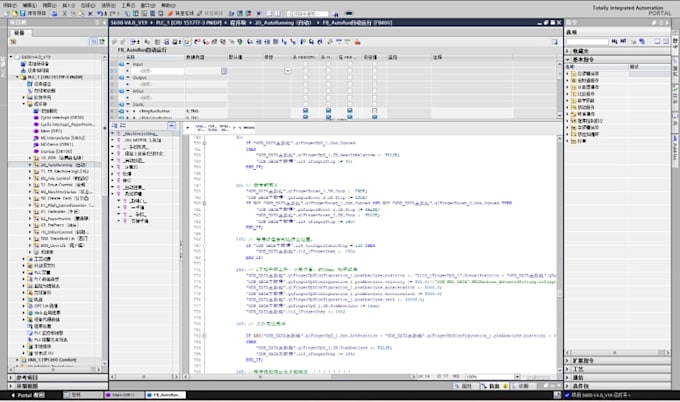Open data type dropdown in the Input new row
Screen dimensions: 680x402
click(x=224, y=71)
